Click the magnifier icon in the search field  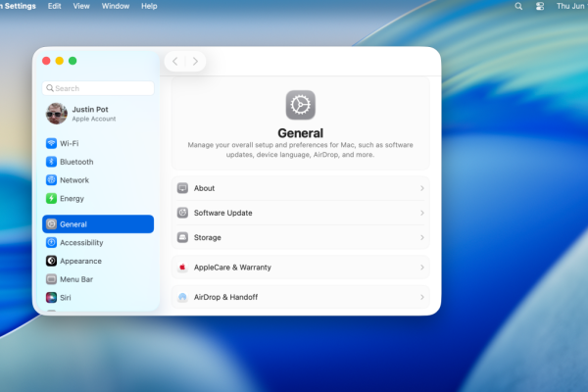tap(50, 88)
